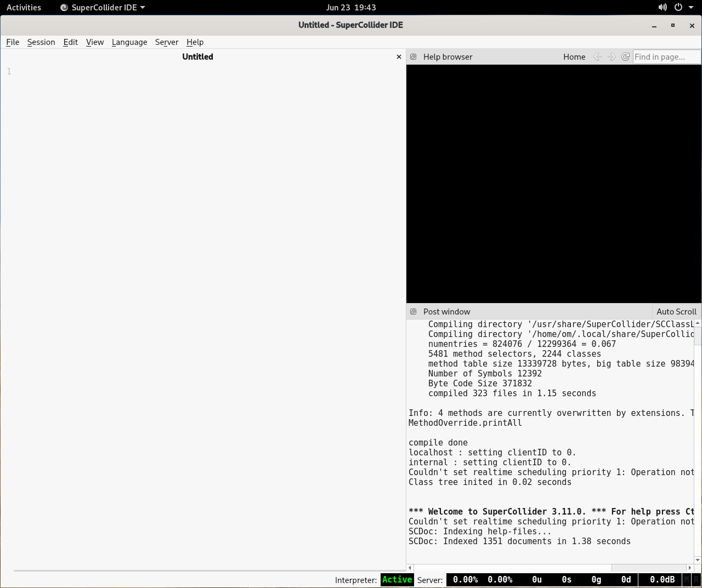Mute the server via the M indicator
702x588 pixels.
click(686, 579)
